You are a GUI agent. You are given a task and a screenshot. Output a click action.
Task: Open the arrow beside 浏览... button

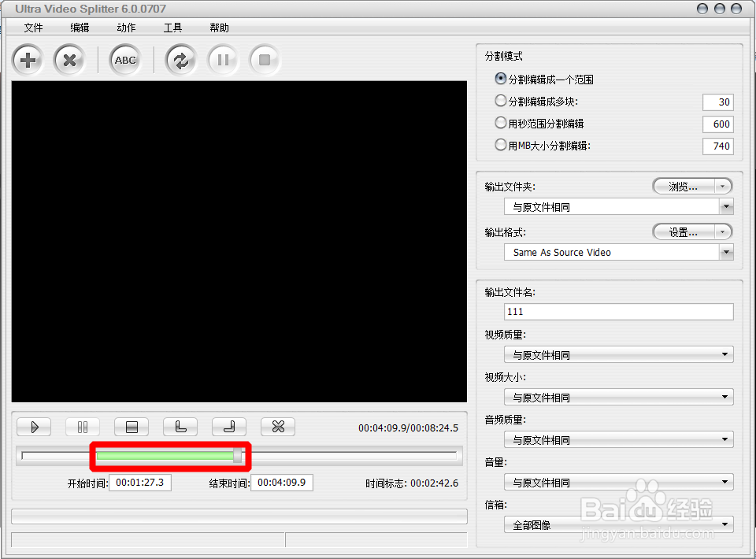(722, 187)
